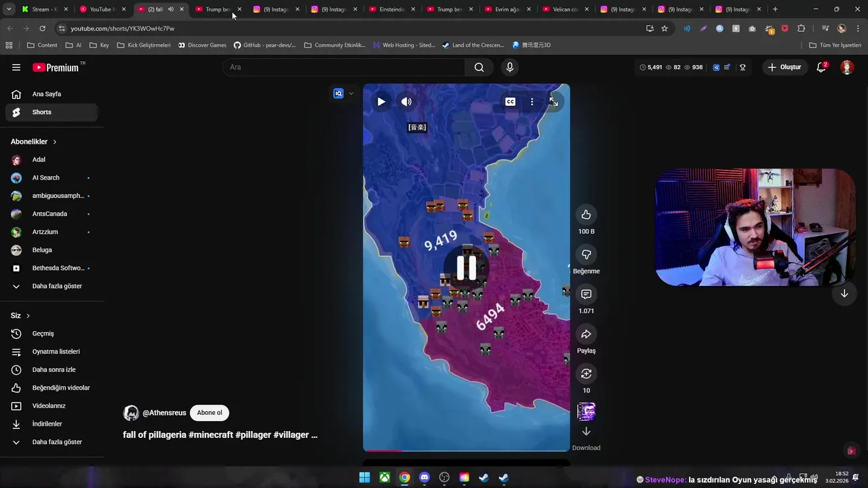Switch to the Evrim ağa tab
This screenshot has height=488, width=868.
[x=508, y=9]
